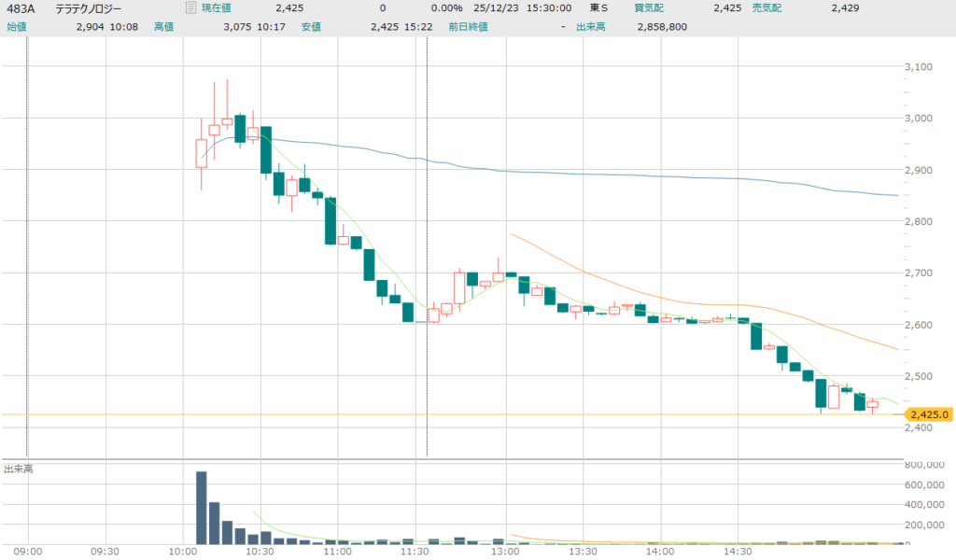Click the 安値 low price label
Viewport: 956px width, 560px height.
pos(311,27)
